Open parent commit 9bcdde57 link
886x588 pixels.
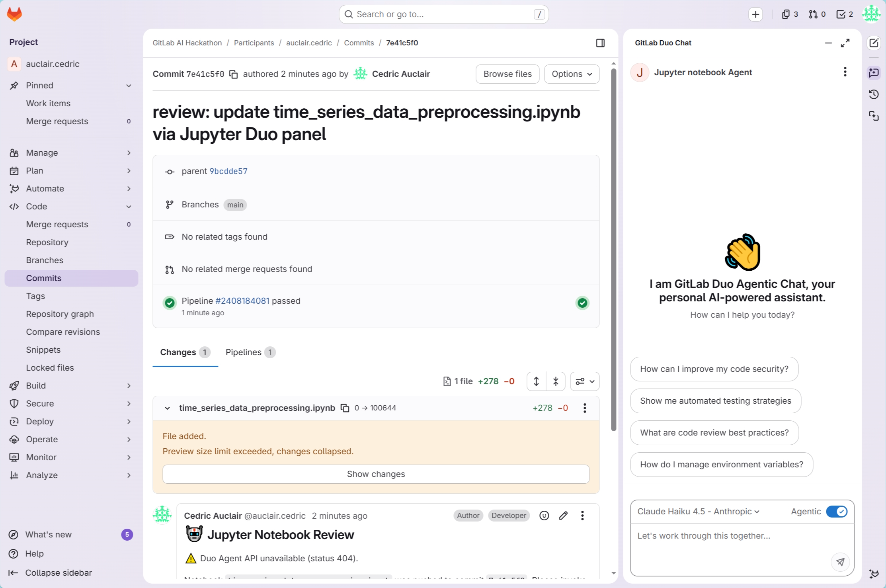[x=228, y=171]
